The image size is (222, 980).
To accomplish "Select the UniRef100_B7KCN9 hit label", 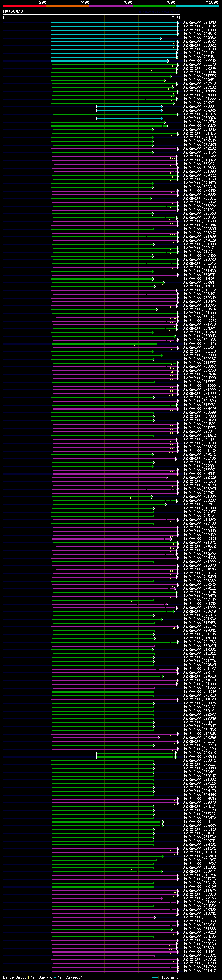I will coord(199,141).
